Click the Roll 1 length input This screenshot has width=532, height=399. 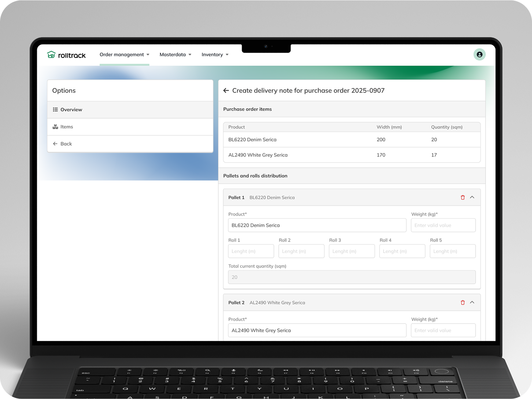(x=251, y=251)
